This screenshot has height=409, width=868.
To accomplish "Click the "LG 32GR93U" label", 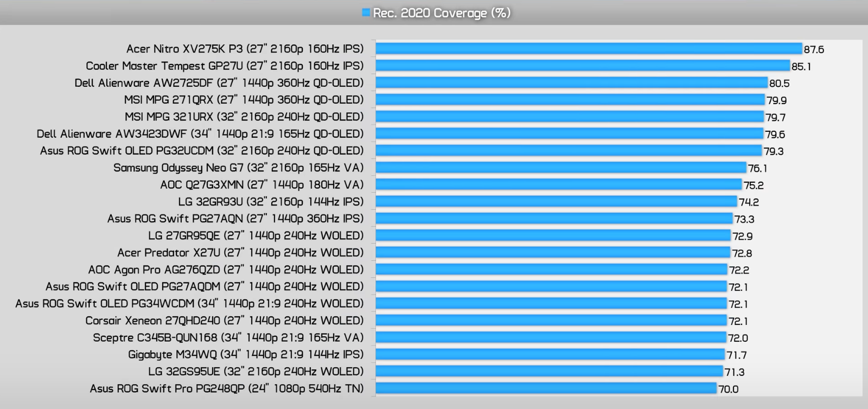I will 271,202.
